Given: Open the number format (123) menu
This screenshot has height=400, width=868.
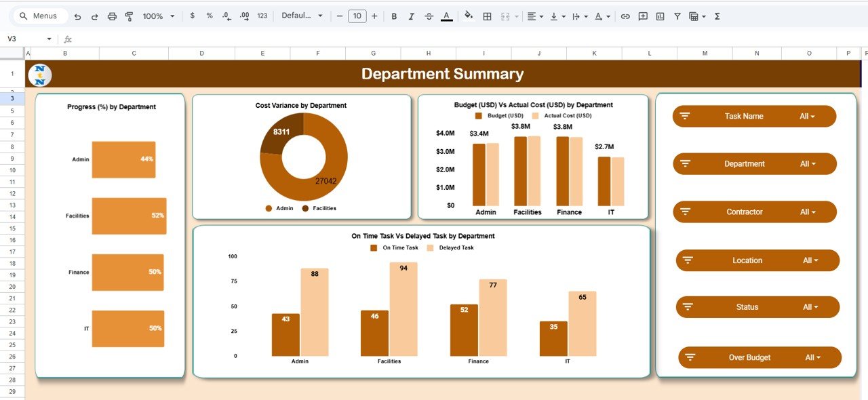Looking at the screenshot, I should coord(262,16).
